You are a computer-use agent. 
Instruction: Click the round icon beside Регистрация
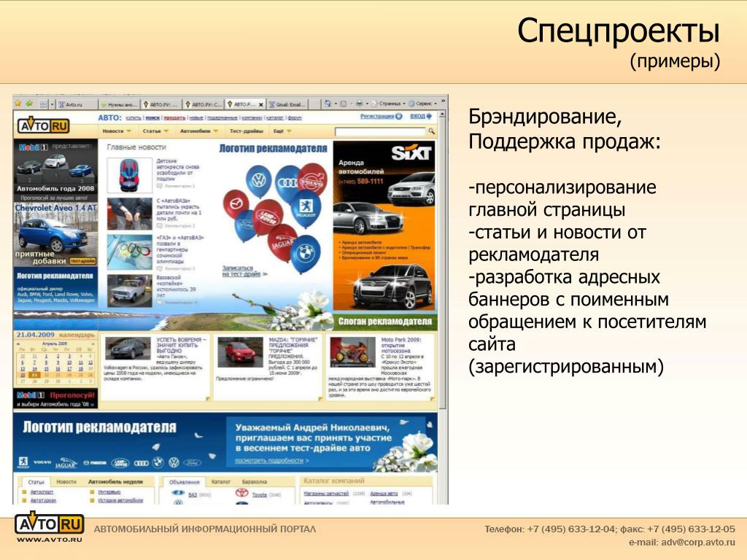pyautogui.click(x=399, y=116)
